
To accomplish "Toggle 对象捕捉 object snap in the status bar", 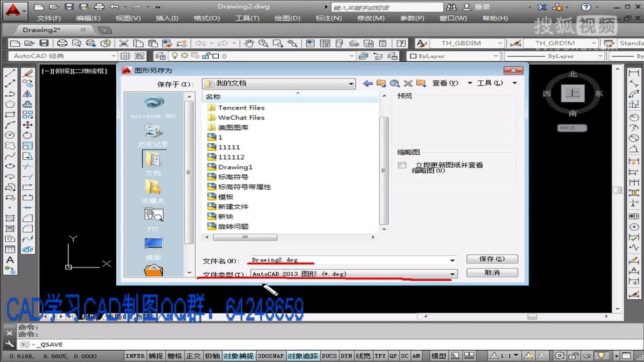I will coord(238,356).
